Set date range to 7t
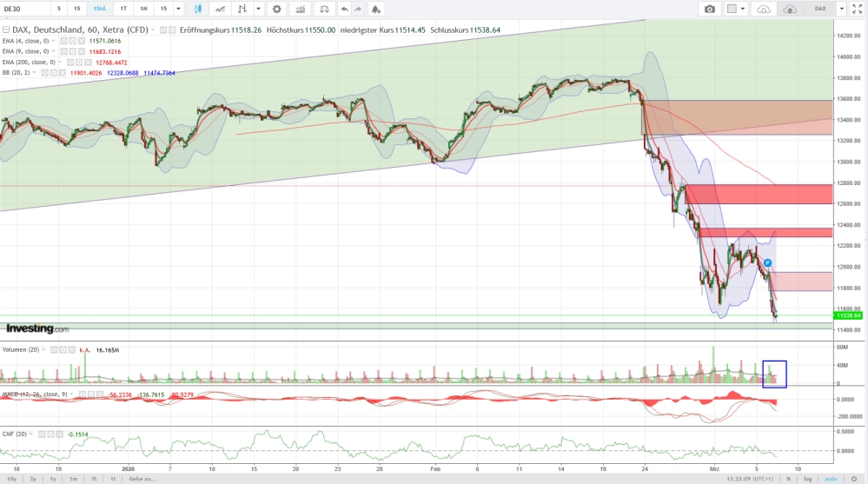The image size is (868, 484). point(94,479)
